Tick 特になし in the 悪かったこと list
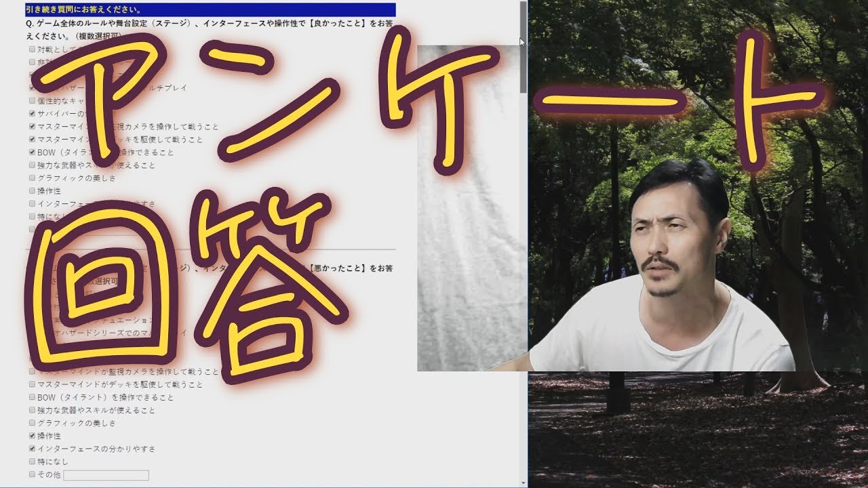This screenshot has width=868, height=488. (x=32, y=462)
